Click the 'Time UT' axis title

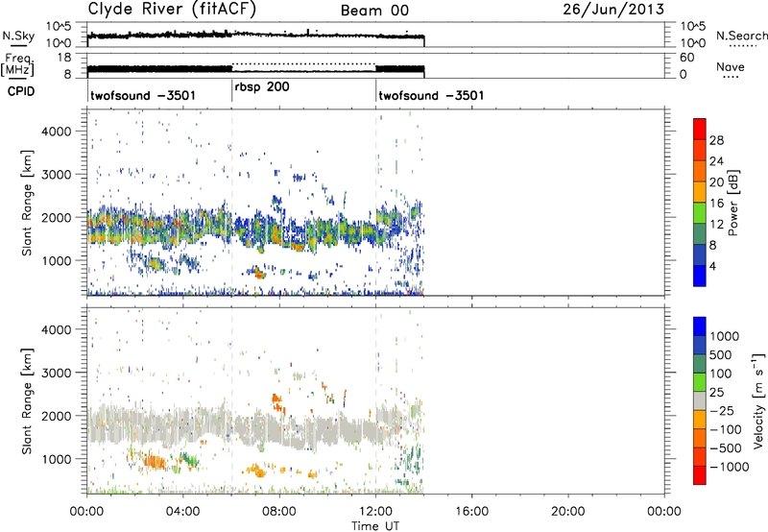click(x=375, y=526)
